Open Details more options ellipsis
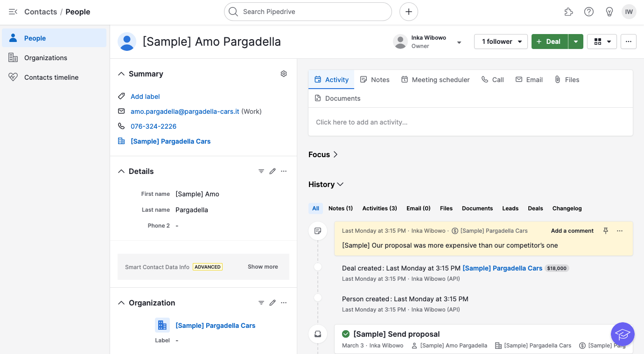This screenshot has width=644, height=354. [x=284, y=171]
